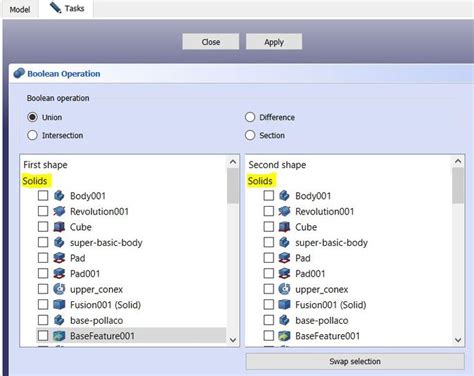Check Pad checkbox in Second shape
Screen dimensions: 474x376
[269, 258]
